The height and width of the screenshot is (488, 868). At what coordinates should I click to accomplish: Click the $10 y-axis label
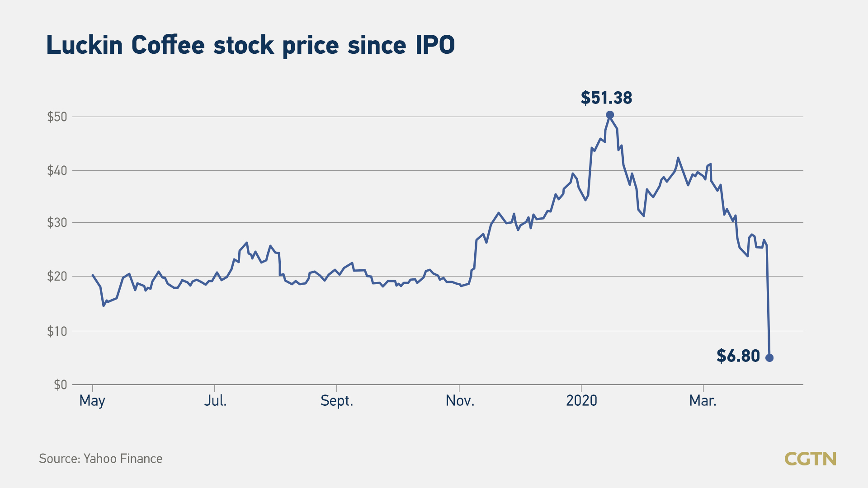click(57, 331)
